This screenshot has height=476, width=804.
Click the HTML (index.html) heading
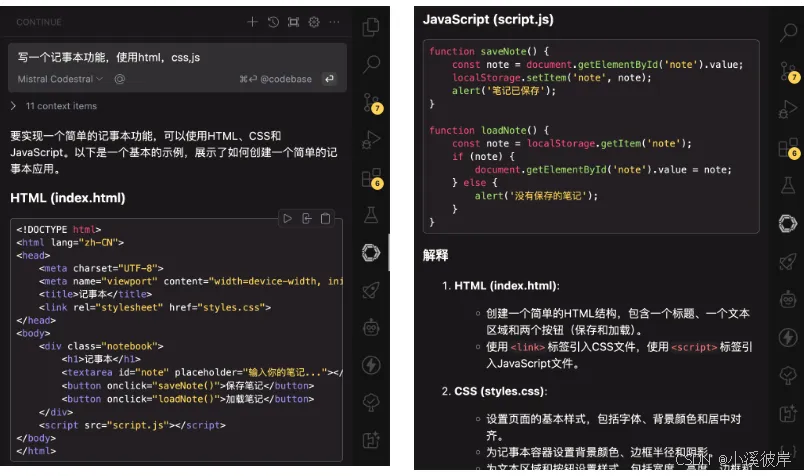(68, 198)
